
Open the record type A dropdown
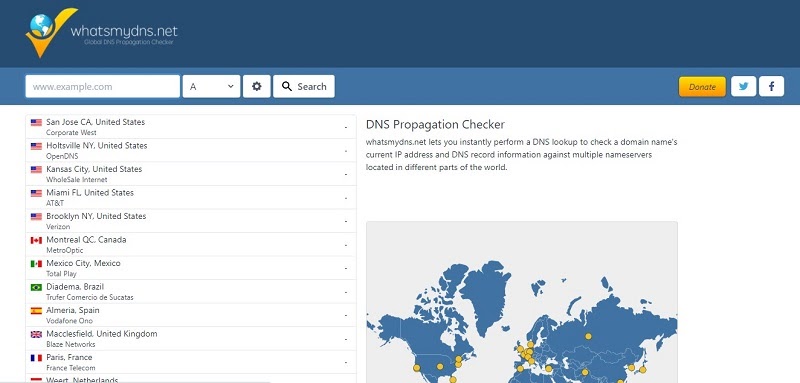(211, 86)
